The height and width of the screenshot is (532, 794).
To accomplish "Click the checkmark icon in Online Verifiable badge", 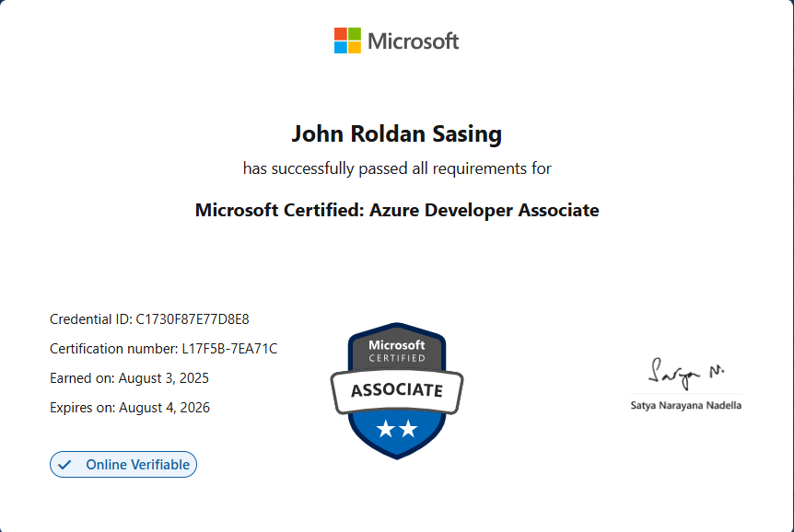I will [x=64, y=465].
